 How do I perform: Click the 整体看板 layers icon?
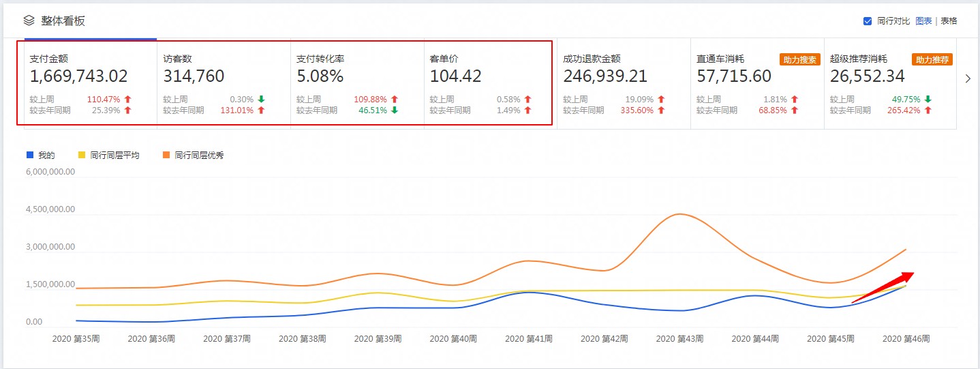[x=29, y=20]
